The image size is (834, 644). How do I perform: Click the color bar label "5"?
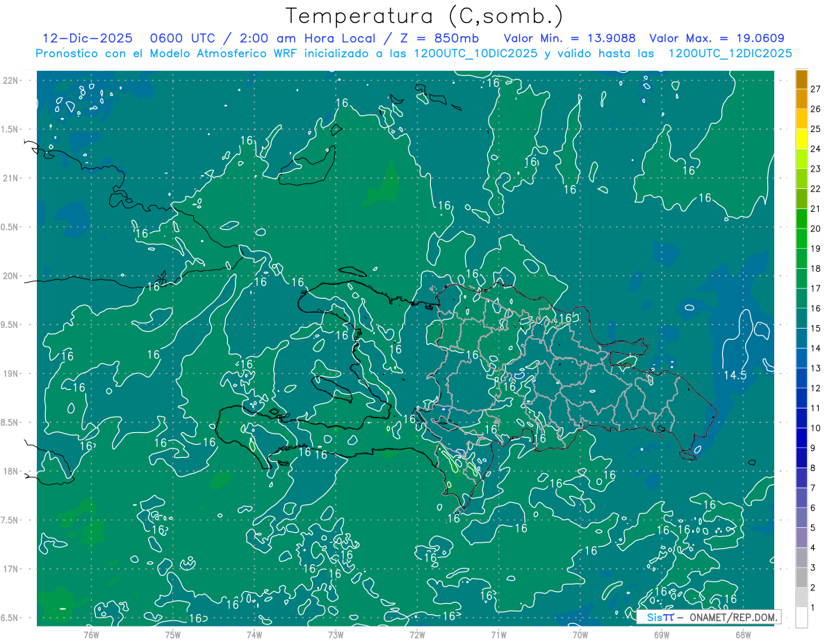(x=813, y=528)
